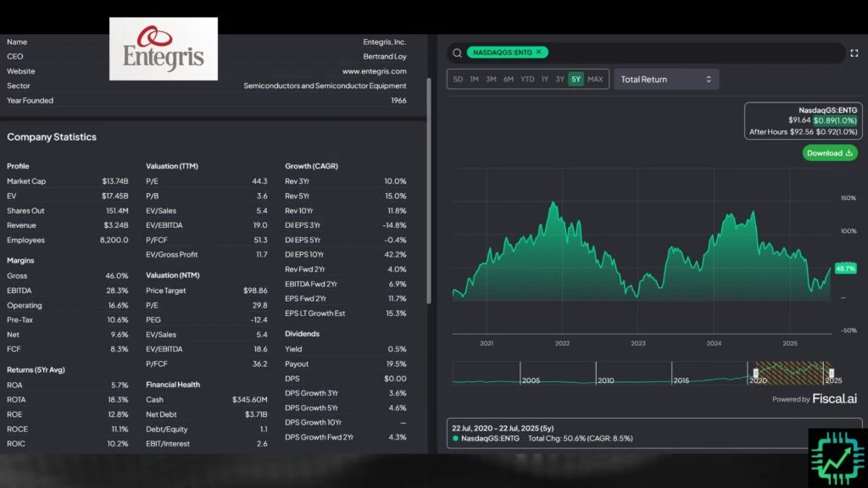This screenshot has width=868, height=488.
Task: Click the Price Target value $98.86
Action: click(255, 290)
